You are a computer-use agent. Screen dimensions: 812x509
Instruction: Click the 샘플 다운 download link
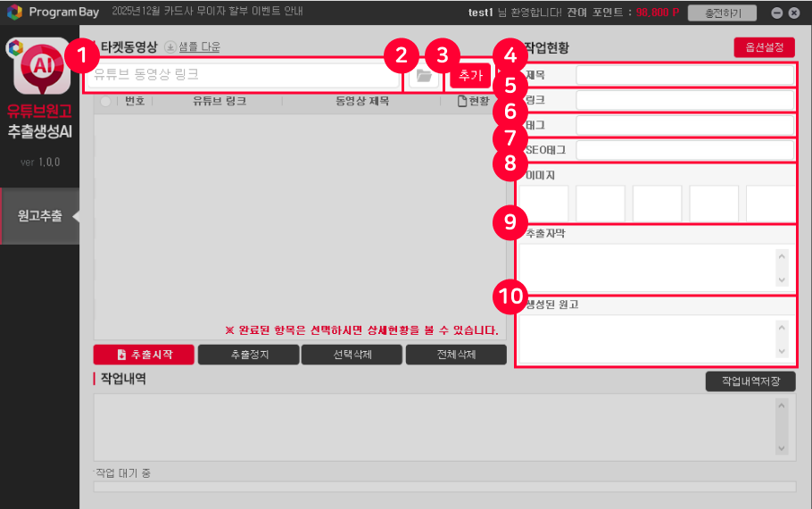tap(192, 46)
